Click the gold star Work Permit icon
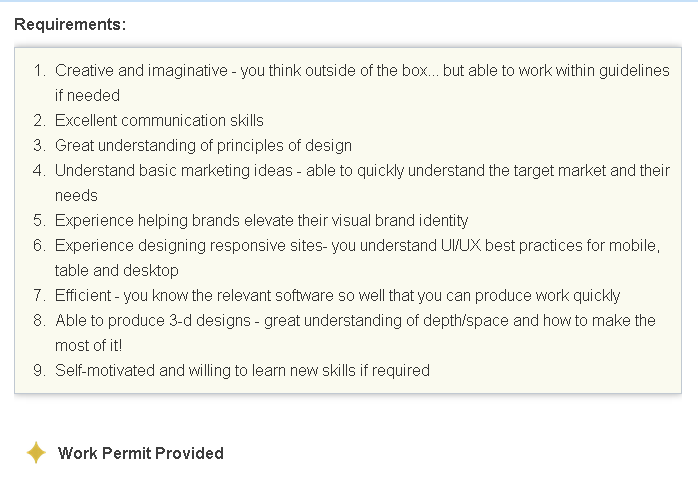Screen dimensions: 698x485 (36, 453)
